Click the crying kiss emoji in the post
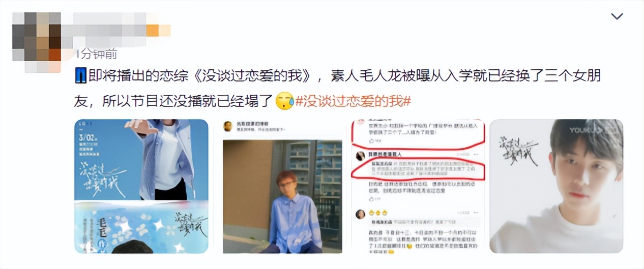 pos(284,101)
